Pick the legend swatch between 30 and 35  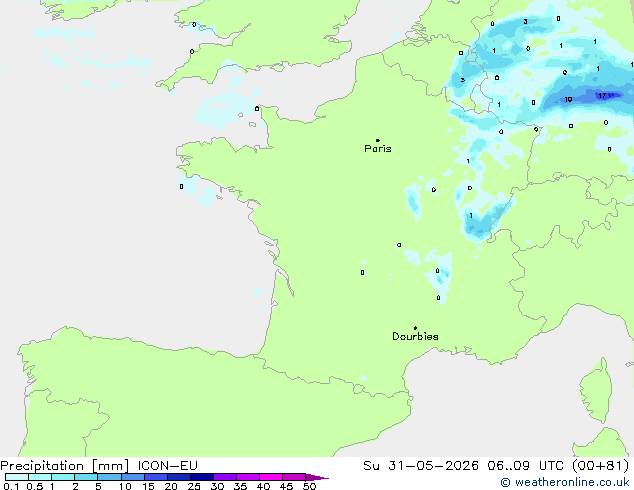click(x=225, y=477)
